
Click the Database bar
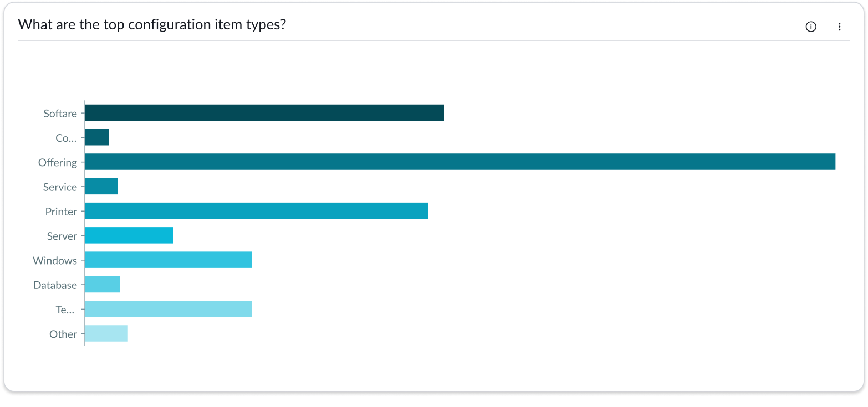click(101, 285)
